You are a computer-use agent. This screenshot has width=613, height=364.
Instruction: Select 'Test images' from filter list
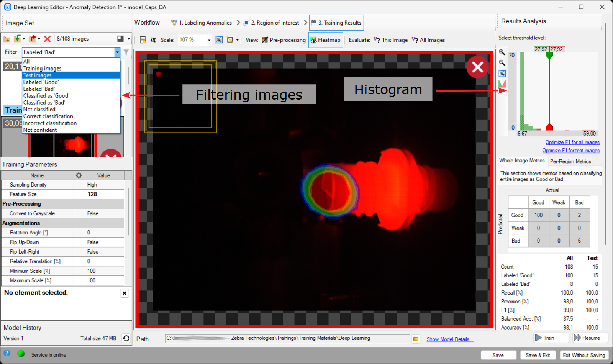(x=37, y=75)
